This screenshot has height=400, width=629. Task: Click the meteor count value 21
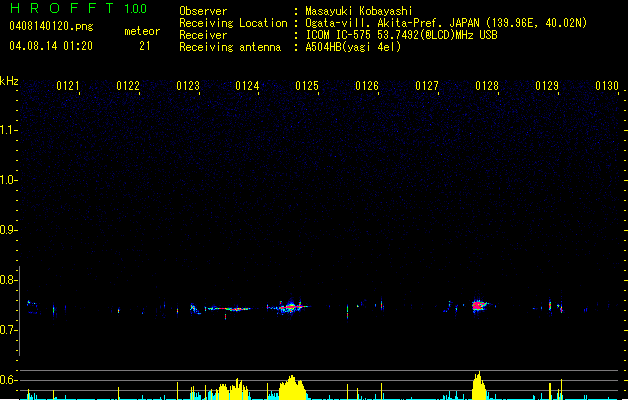click(x=145, y=46)
